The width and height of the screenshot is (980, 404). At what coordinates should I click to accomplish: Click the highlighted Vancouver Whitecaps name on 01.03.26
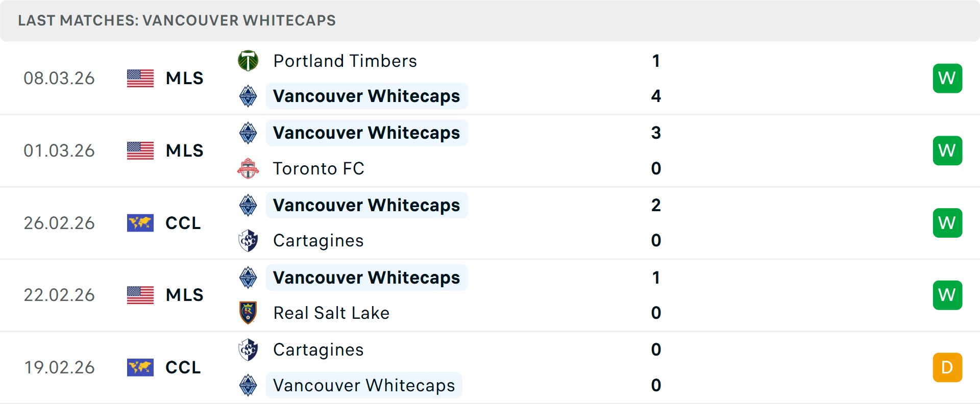coord(366,133)
